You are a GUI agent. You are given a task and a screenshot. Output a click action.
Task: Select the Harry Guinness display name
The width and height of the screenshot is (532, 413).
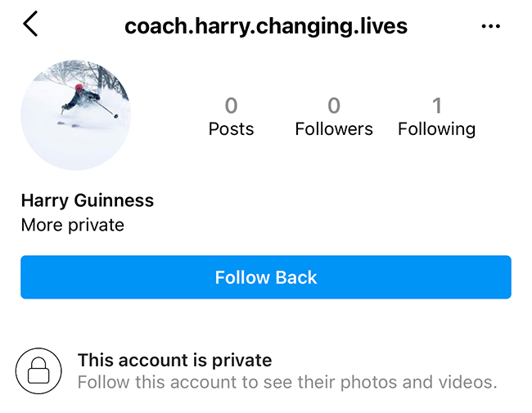point(88,200)
